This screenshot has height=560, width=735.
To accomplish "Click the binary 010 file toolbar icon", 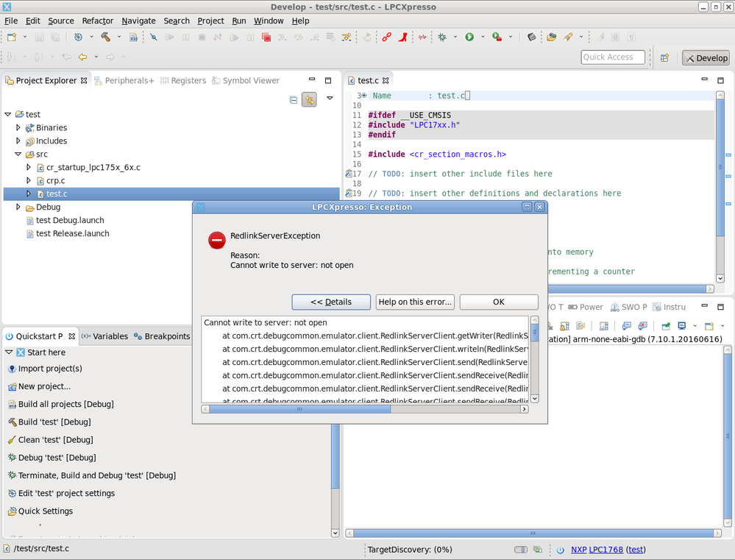I will tap(134, 37).
